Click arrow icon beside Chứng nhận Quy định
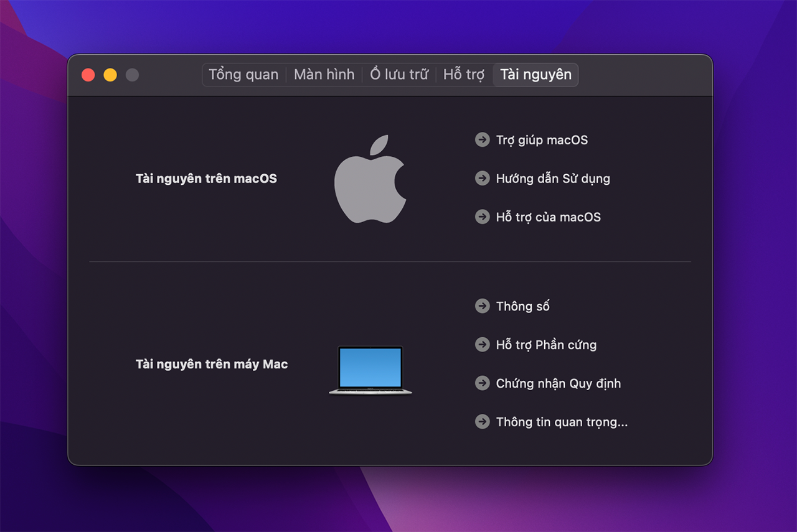 [482, 383]
